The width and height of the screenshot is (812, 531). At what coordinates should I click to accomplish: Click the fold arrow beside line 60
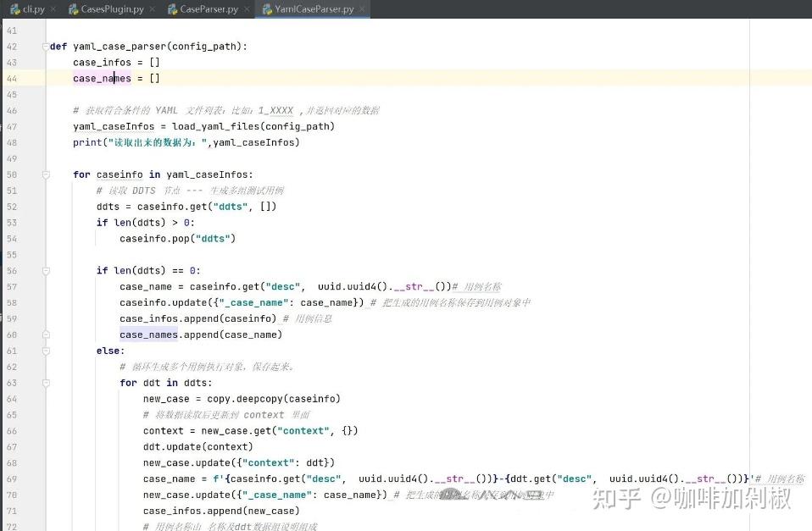(x=47, y=334)
